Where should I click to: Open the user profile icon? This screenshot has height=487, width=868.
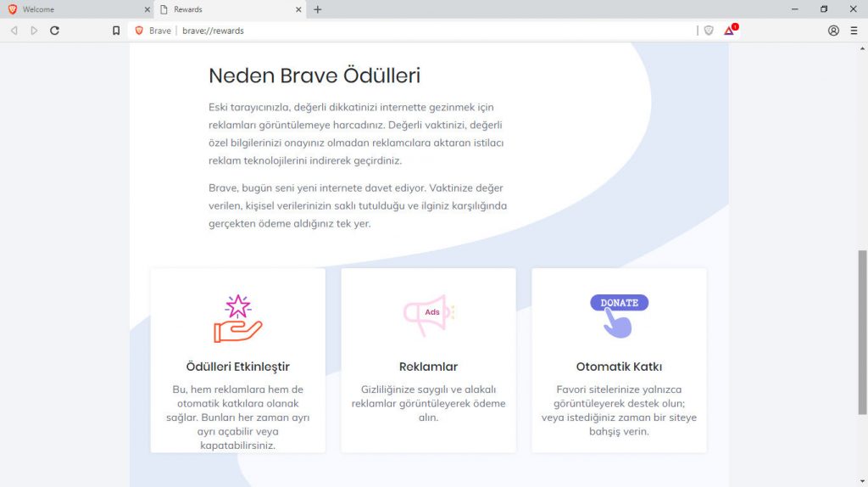(x=833, y=31)
